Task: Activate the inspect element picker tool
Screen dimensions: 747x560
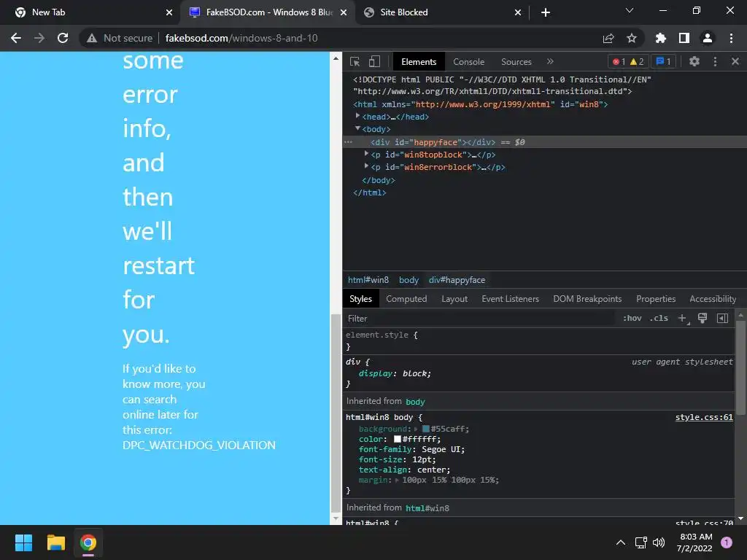Action: point(355,61)
